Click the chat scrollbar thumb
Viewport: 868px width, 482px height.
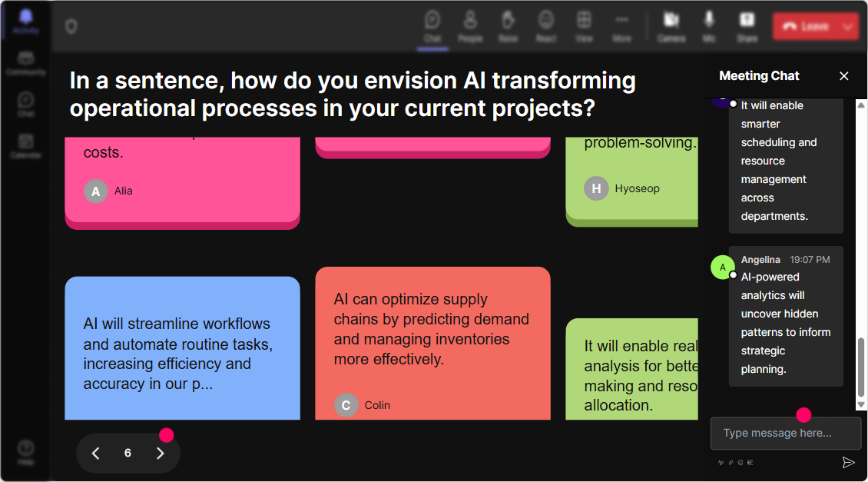coord(861,367)
